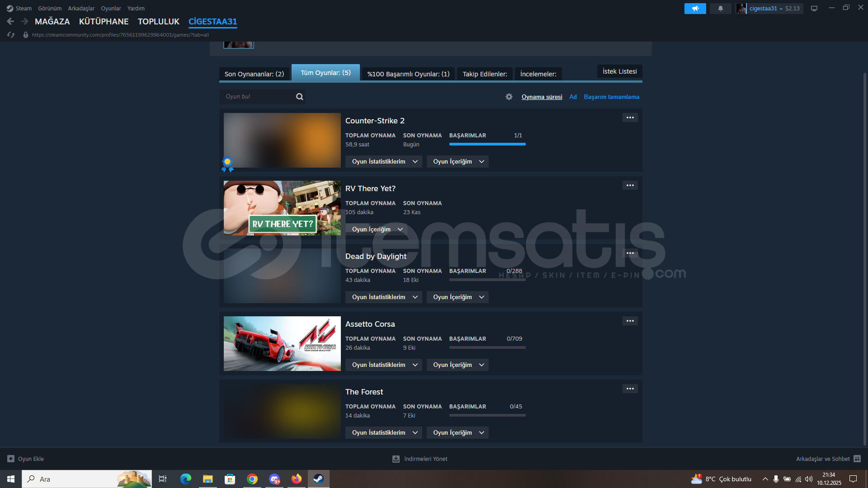Image resolution: width=868 pixels, height=488 pixels.
Task: Go back with the left arrow
Action: tap(10, 21)
